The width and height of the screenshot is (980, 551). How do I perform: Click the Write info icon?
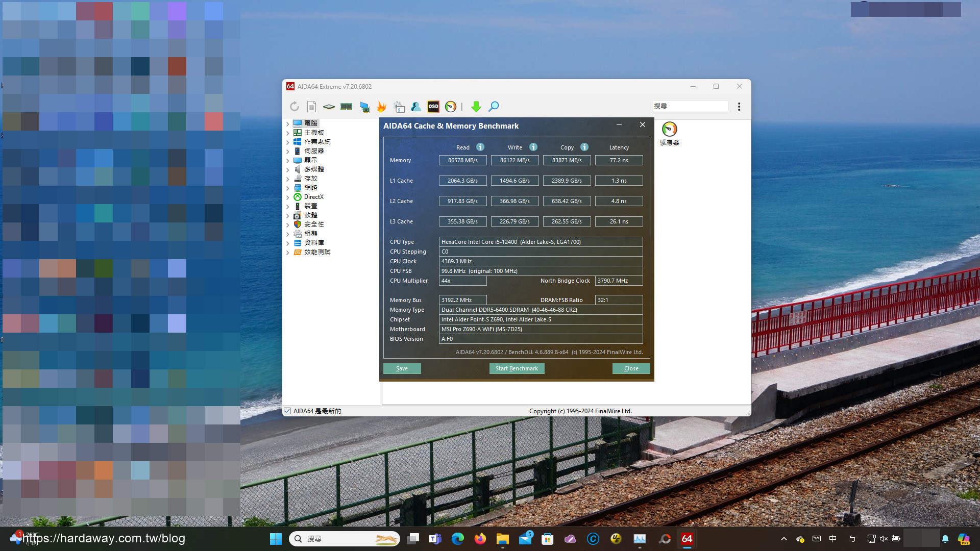533,147
